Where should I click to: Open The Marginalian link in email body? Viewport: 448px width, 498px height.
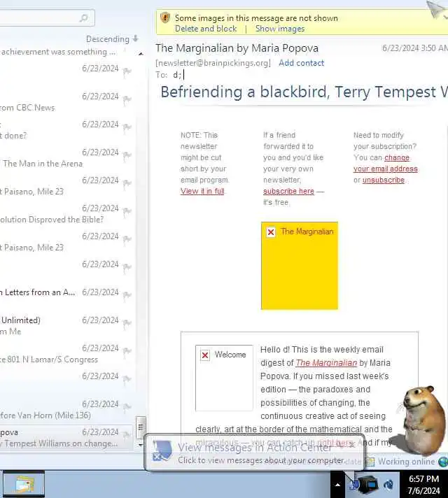point(326,363)
